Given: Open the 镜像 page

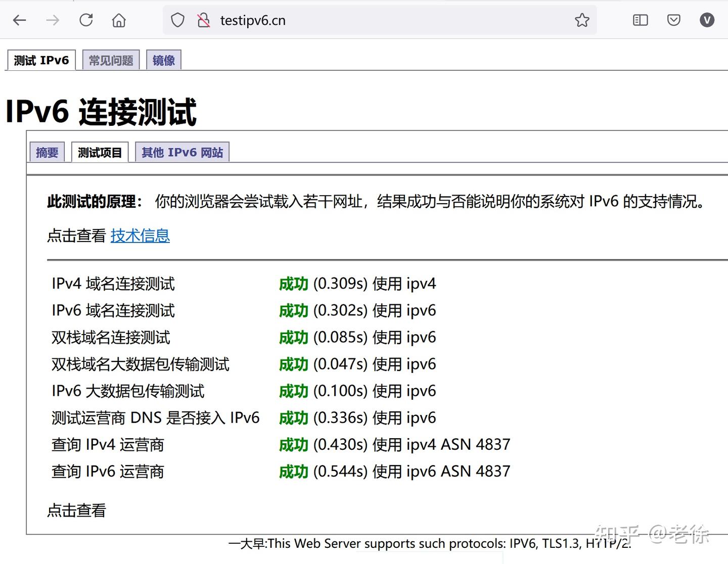Looking at the screenshot, I should tap(163, 59).
